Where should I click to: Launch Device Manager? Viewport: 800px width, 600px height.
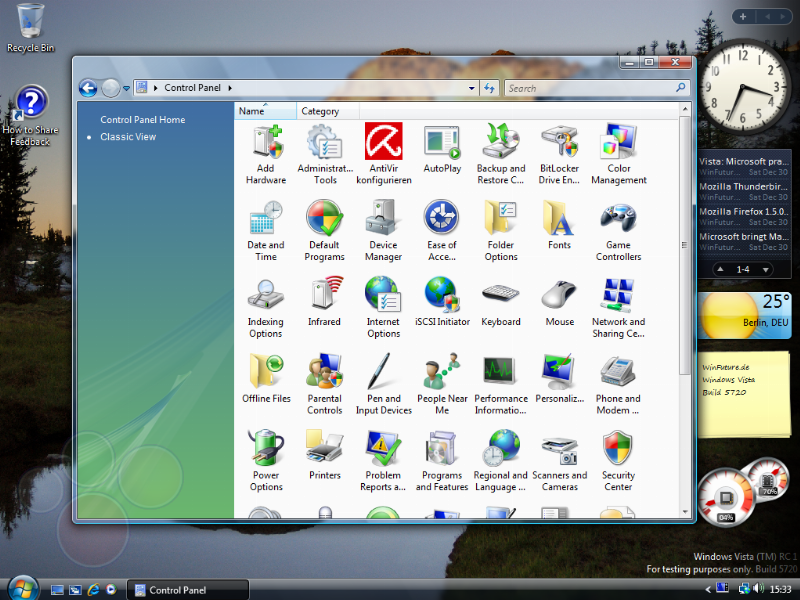click(383, 231)
